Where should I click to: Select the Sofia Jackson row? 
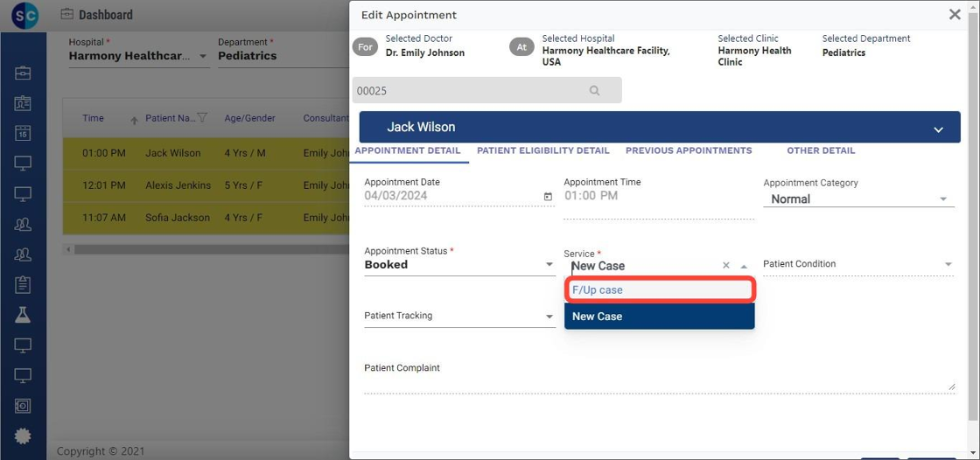206,218
